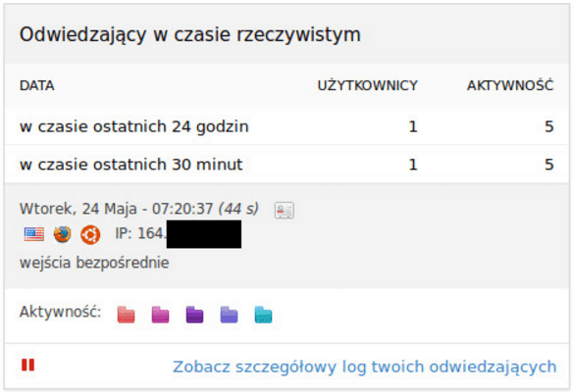Screen dimensions: 573x392
Task: Open 'Zobacz szczegółowy log twoich odwiedzających' link
Action: pyautogui.click(x=365, y=367)
